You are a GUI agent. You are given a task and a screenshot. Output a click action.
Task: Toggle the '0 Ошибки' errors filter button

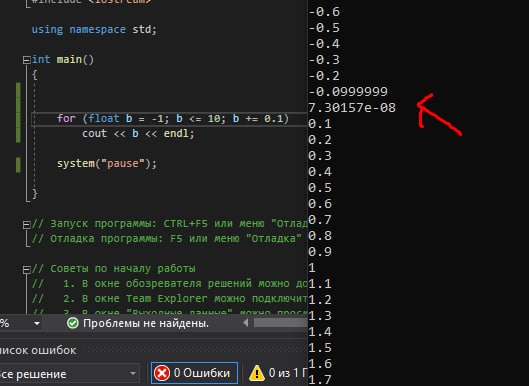point(194,373)
